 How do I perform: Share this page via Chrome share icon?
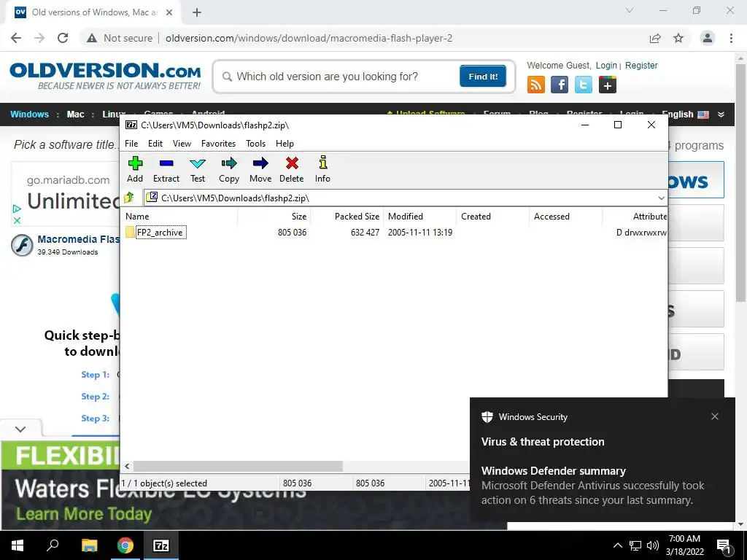[x=655, y=38]
